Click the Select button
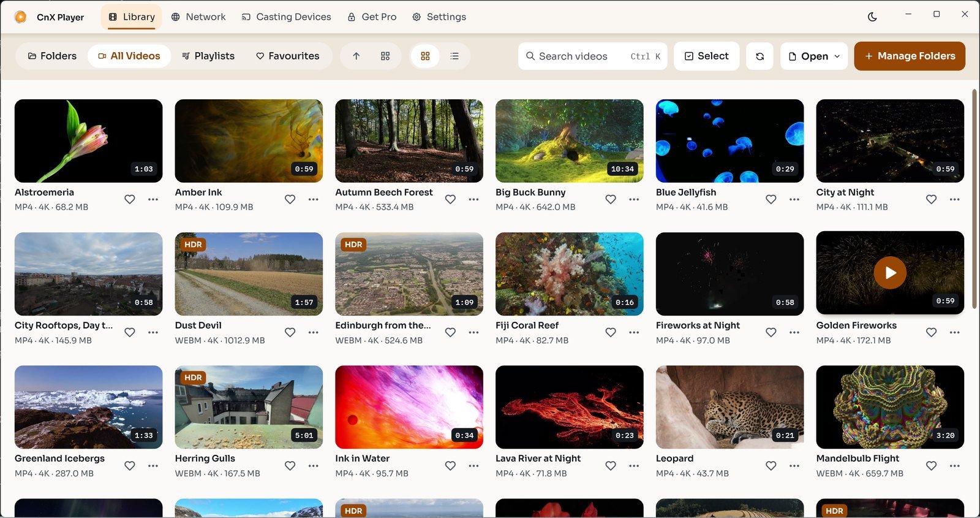Viewport: 980px width, 518px height. pyautogui.click(x=706, y=56)
